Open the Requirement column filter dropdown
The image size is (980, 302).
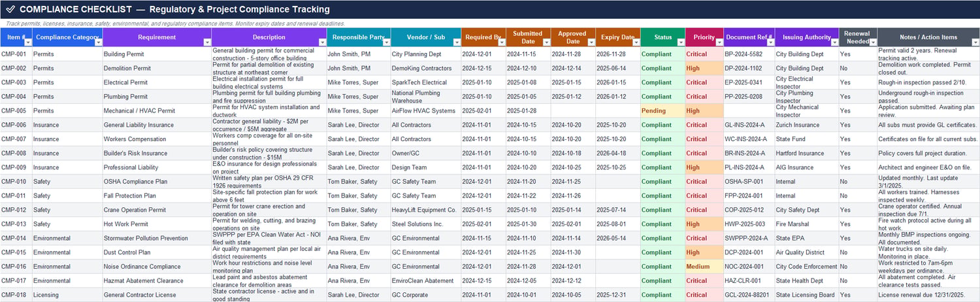207,42
